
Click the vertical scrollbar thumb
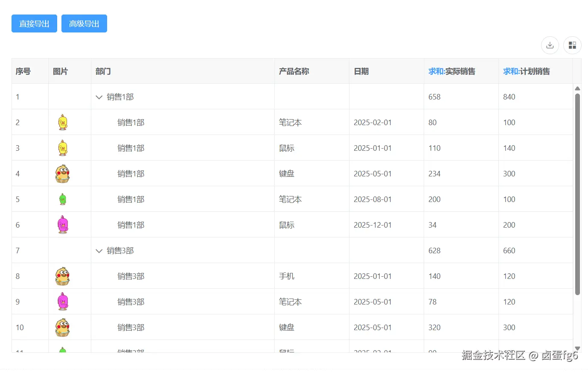point(577,194)
